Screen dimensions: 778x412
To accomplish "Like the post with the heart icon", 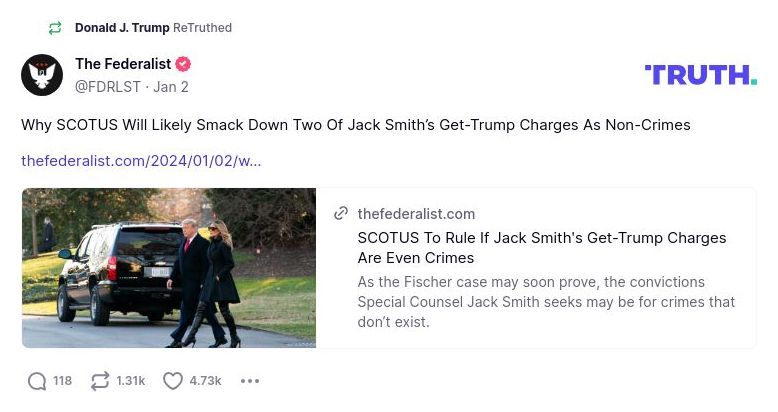I will coord(173,381).
